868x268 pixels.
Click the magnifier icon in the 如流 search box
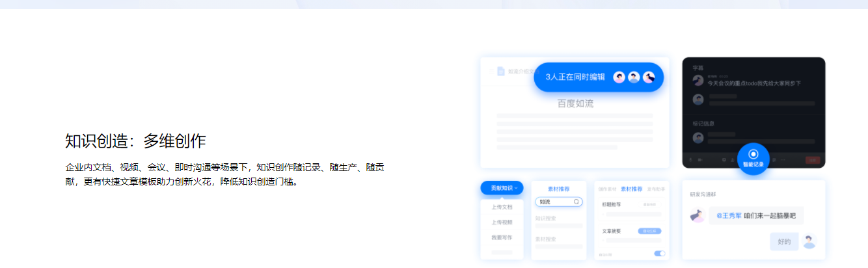576,202
